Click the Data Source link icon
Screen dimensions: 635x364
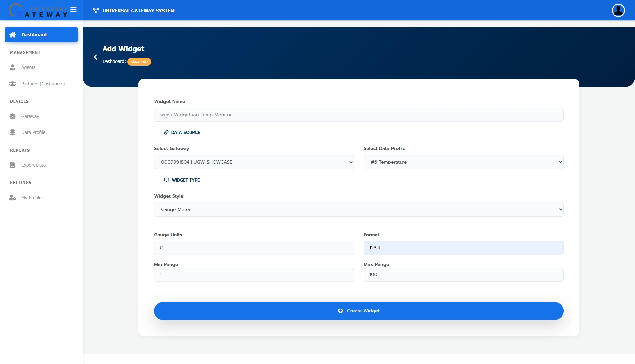click(166, 132)
